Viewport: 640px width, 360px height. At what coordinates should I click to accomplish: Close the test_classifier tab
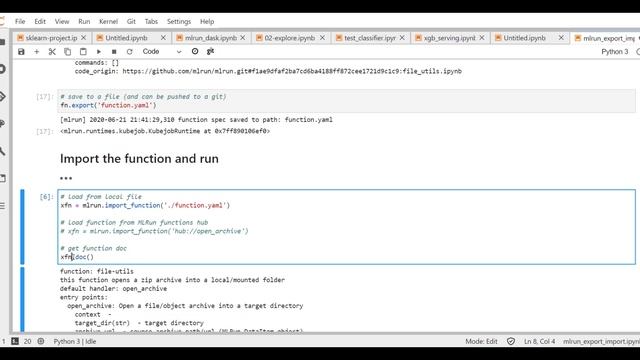402,38
